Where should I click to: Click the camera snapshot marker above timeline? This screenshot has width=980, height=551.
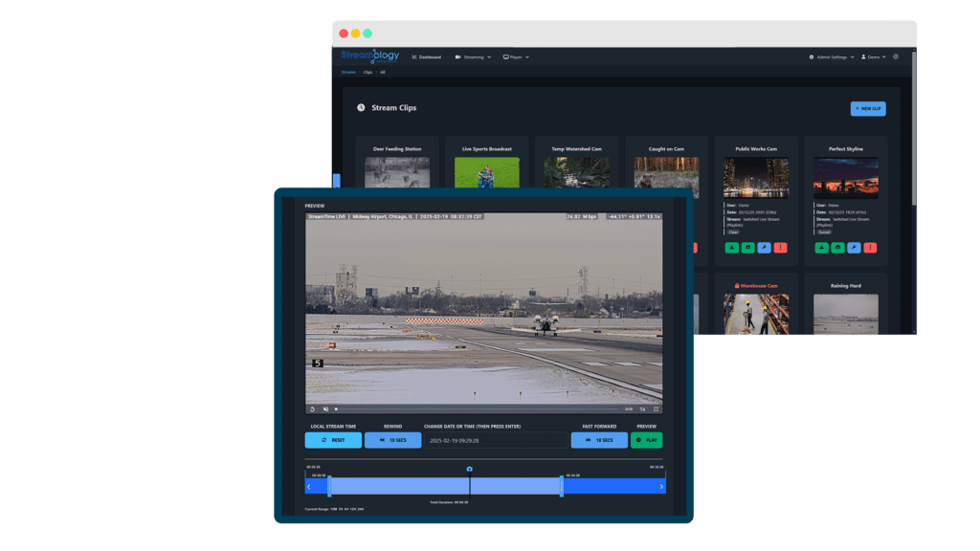point(470,469)
